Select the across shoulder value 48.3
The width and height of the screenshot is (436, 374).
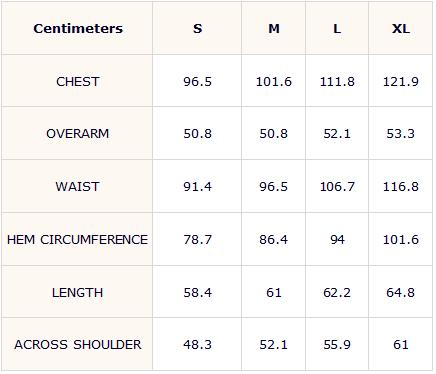(x=197, y=344)
